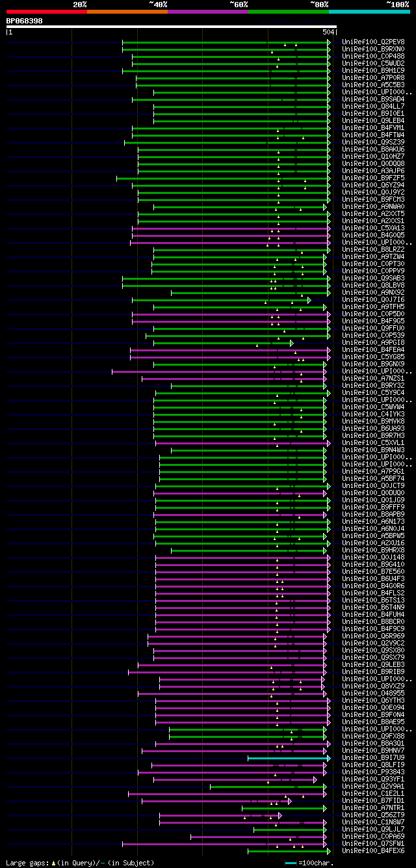416x868 pixels.
Task: Click the query end position 504
Action: click(x=328, y=33)
